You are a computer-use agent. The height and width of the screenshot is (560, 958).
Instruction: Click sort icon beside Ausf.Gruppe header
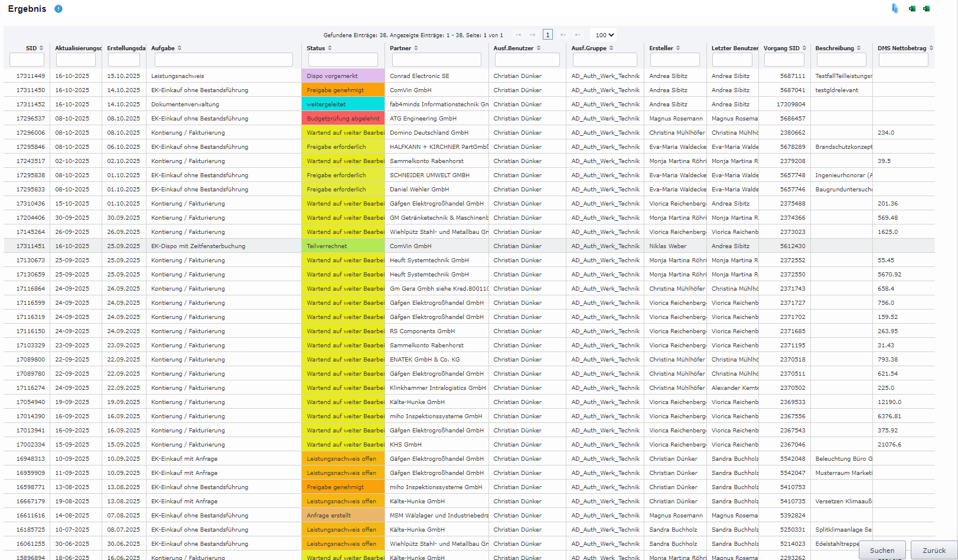[x=611, y=48]
